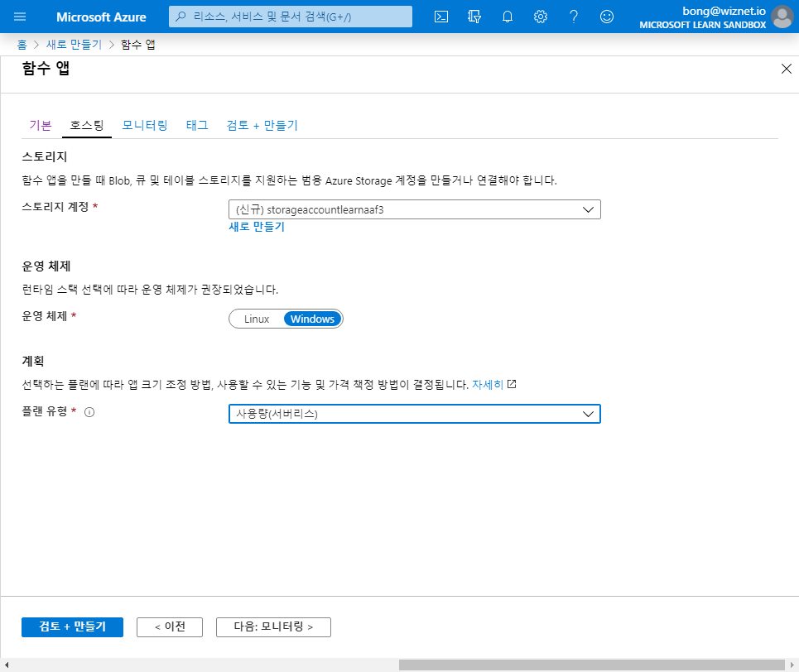Navigate to 새로 만들기 breadcrumb
This screenshot has height=672, width=799.
[x=75, y=45]
